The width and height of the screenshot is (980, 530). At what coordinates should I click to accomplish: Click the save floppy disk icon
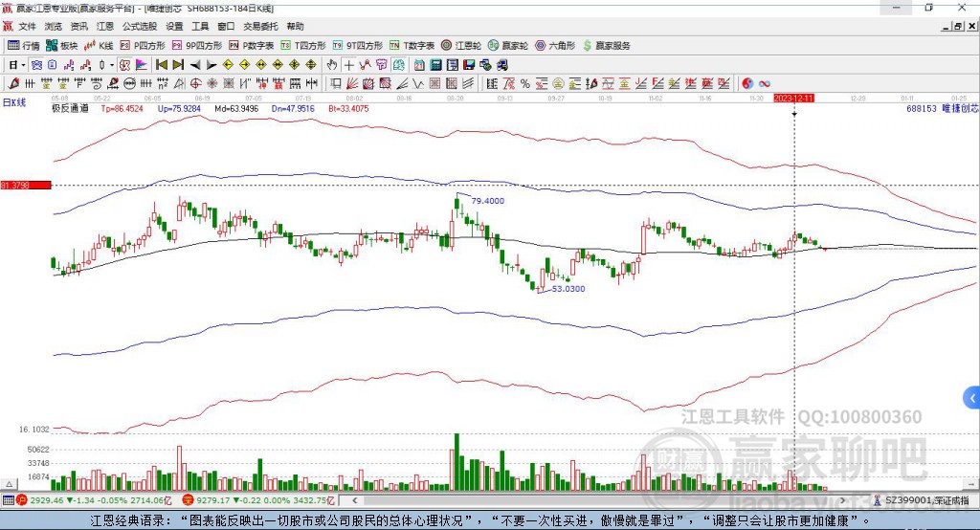[469, 65]
